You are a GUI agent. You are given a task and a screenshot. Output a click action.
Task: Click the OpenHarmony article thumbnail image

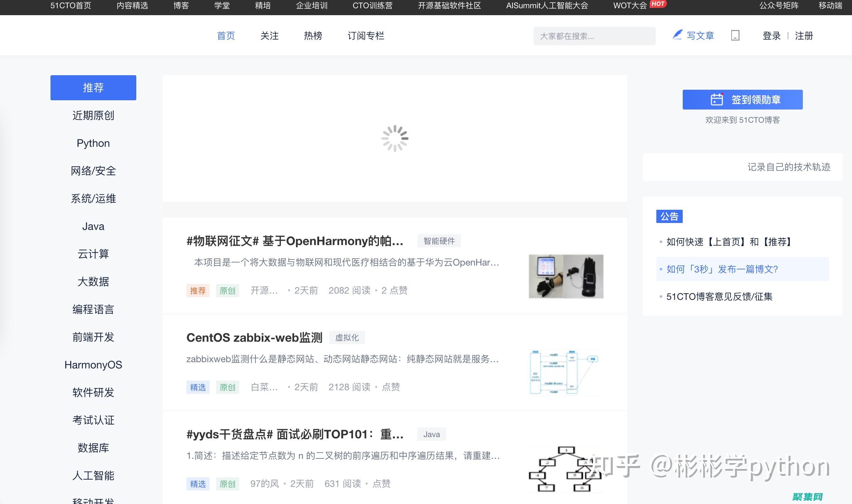pos(566,276)
